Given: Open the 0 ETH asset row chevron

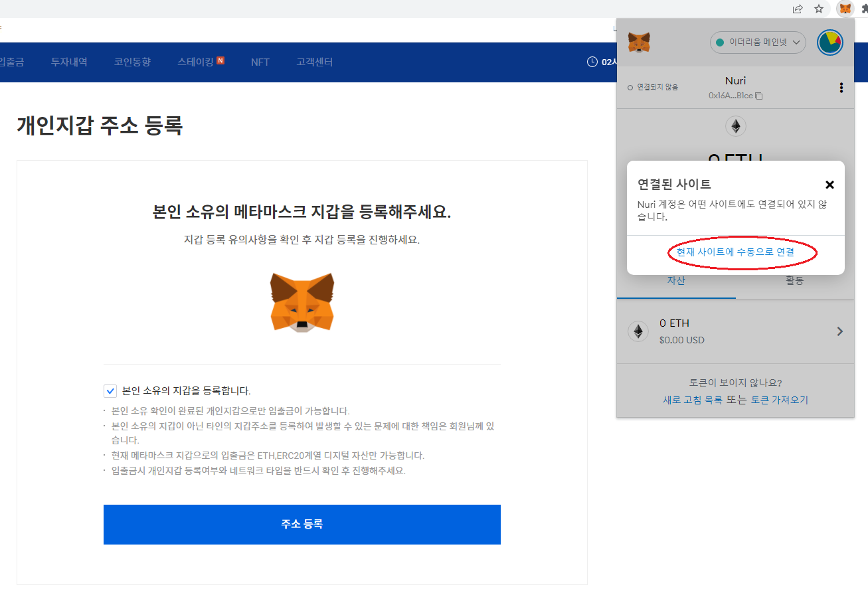Looking at the screenshot, I should 840,331.
